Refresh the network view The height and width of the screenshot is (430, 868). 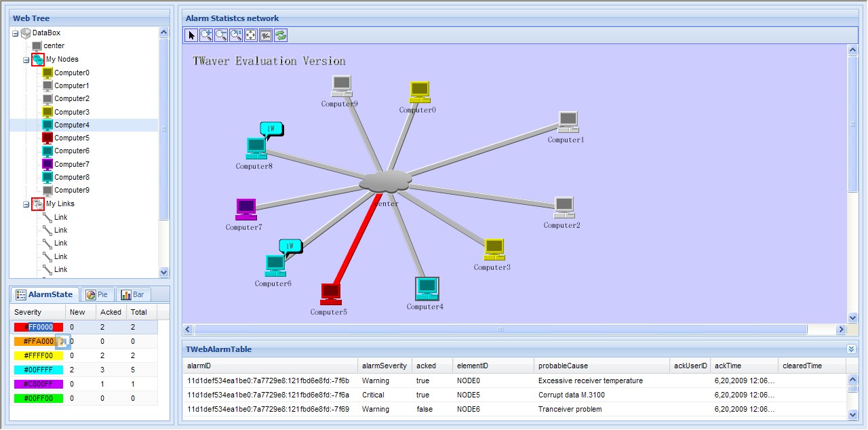(x=281, y=35)
